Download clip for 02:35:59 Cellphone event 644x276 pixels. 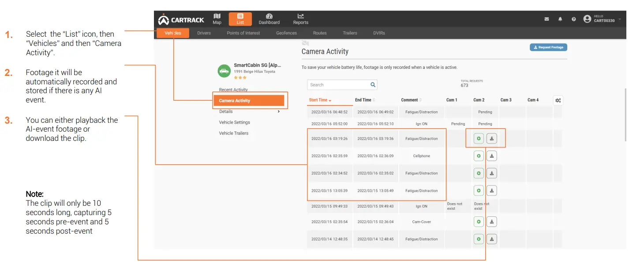(x=492, y=156)
